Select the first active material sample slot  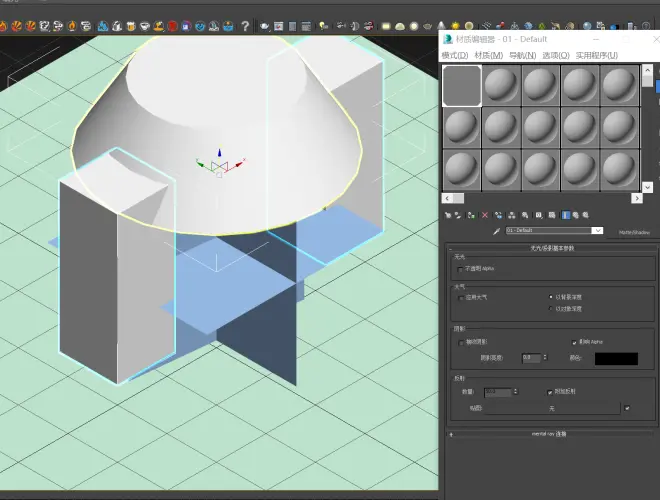coord(462,85)
